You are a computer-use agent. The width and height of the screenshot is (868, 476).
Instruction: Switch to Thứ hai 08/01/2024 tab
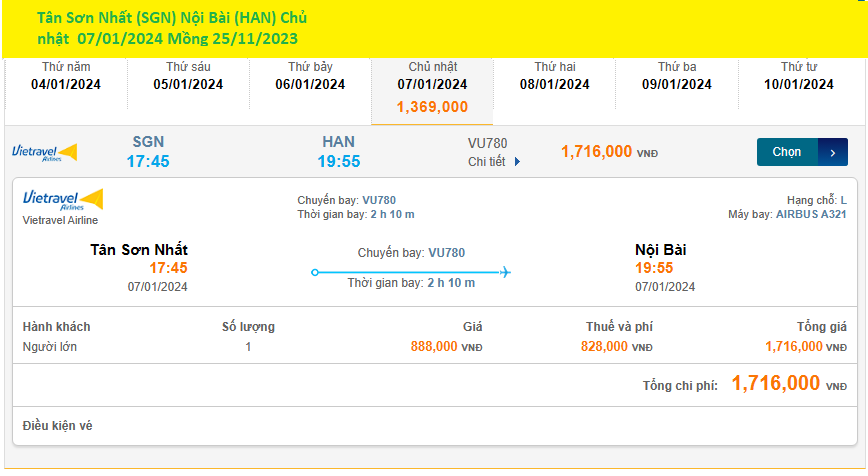554,77
